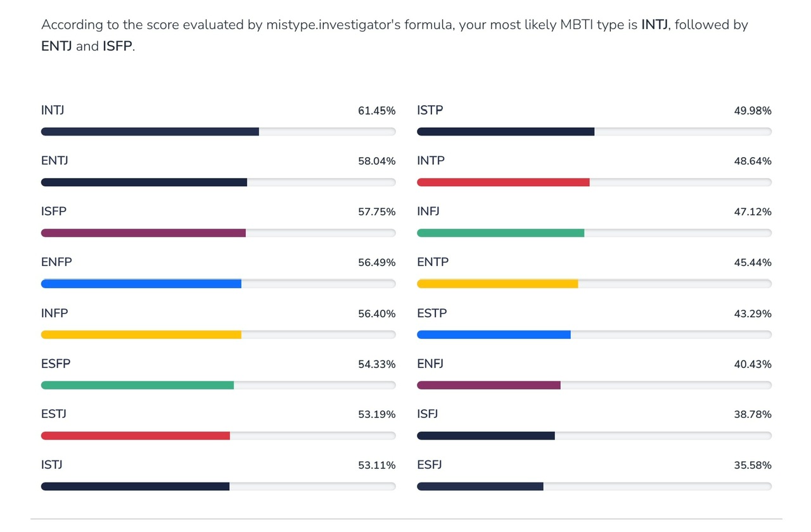Select the ISTP type label

(x=430, y=110)
